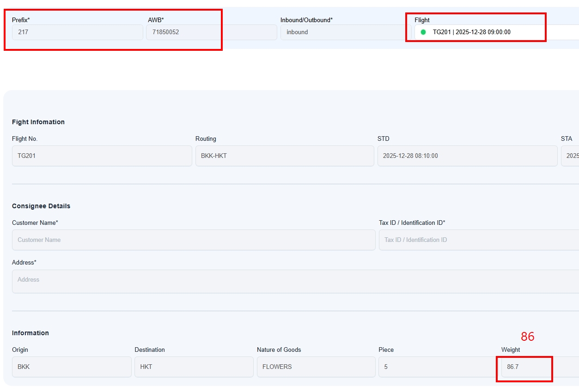The height and width of the screenshot is (392, 579).
Task: Click the Inbound/Outbound field showing inbound
Action: click(345, 32)
